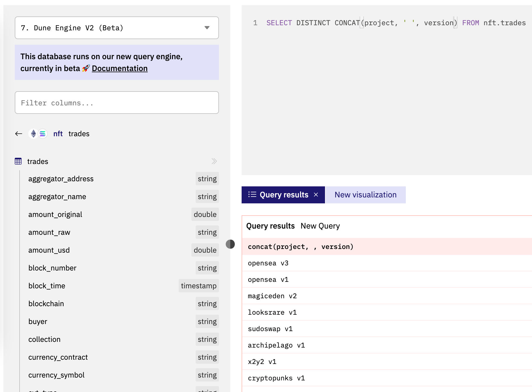
Task: Focus the Filter columns input field
Action: pos(117,103)
